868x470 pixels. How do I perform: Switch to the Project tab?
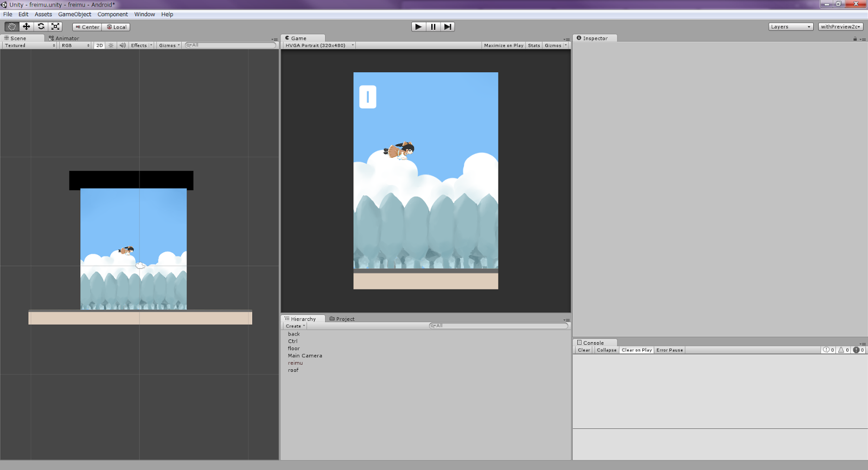pyautogui.click(x=342, y=319)
